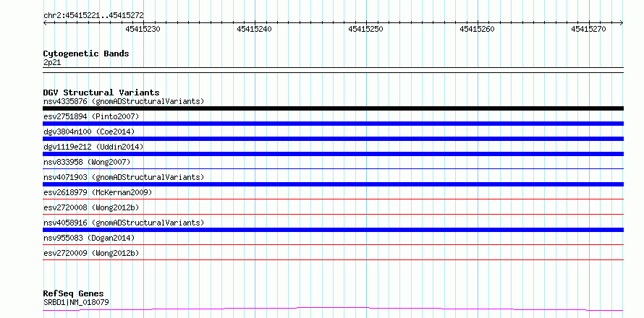Open variant nsv955083 (Dogan2014) label
The width and height of the screenshot is (644, 318).
click(89, 238)
